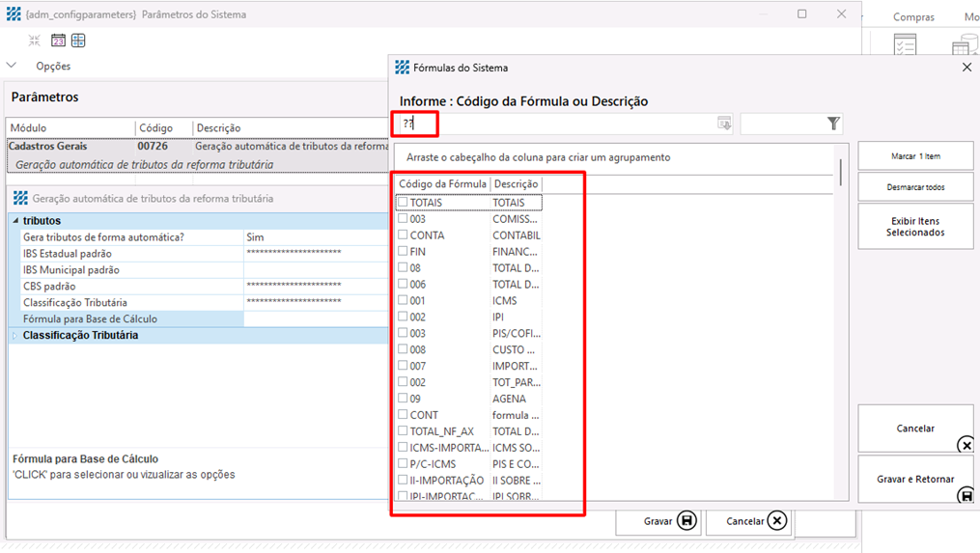The height and width of the screenshot is (553, 980).
Task: Click the save disk icon on Gravar
Action: (686, 521)
